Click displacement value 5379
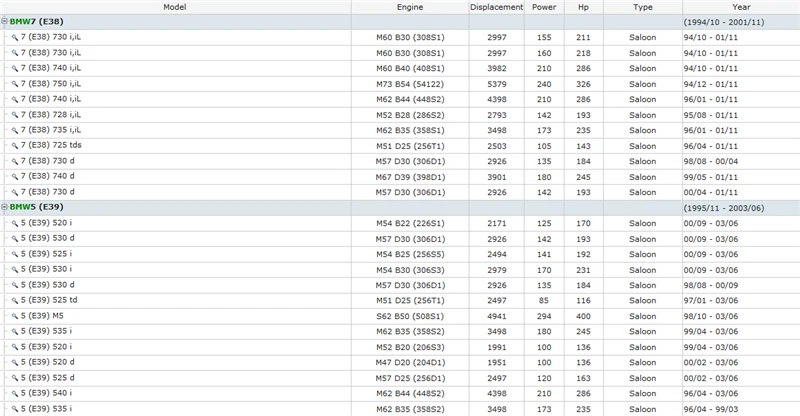Screen dimensions: 800x416 [496, 84]
